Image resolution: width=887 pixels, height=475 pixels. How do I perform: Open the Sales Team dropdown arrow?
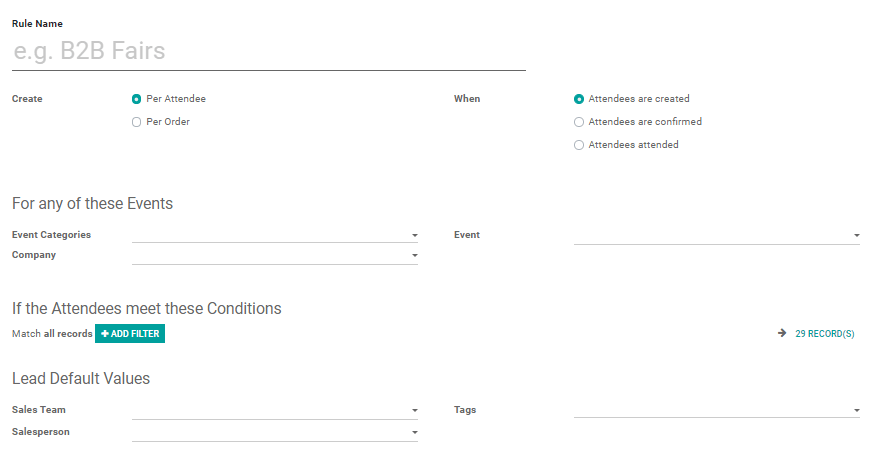[x=414, y=411]
